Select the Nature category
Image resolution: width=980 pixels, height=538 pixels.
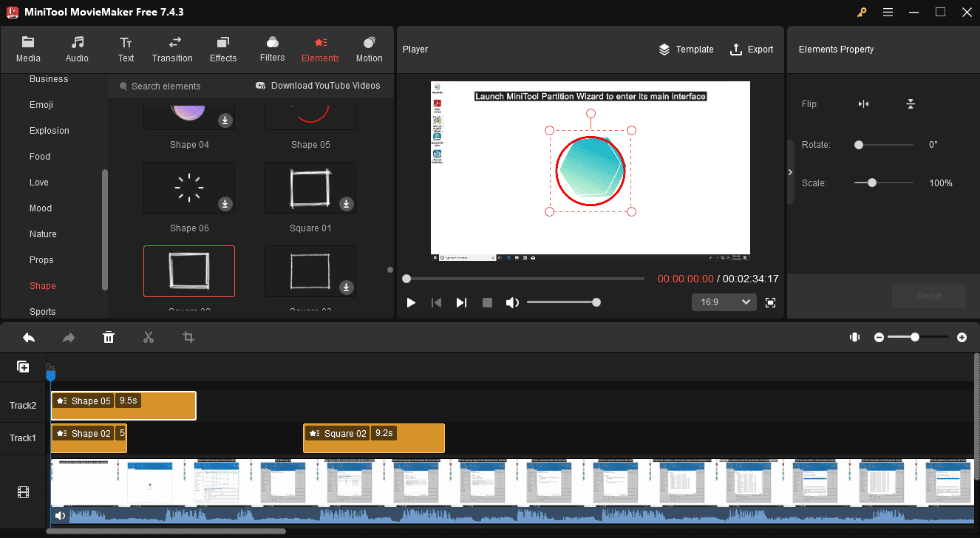[x=43, y=234]
